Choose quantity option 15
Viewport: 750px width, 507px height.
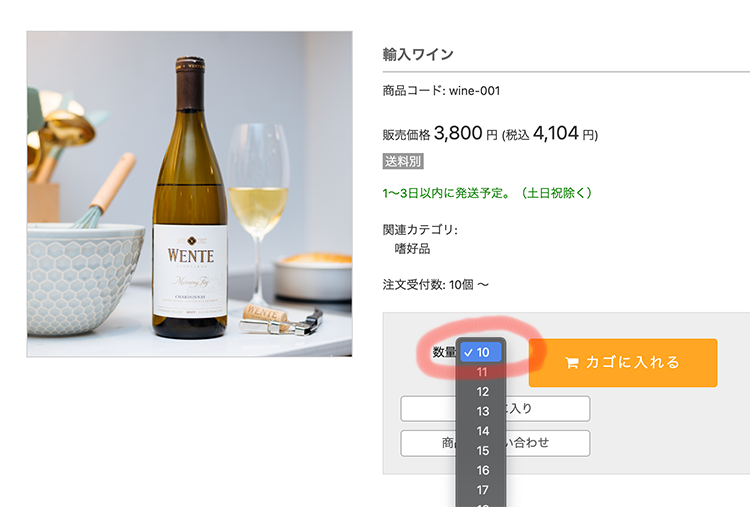pos(482,451)
